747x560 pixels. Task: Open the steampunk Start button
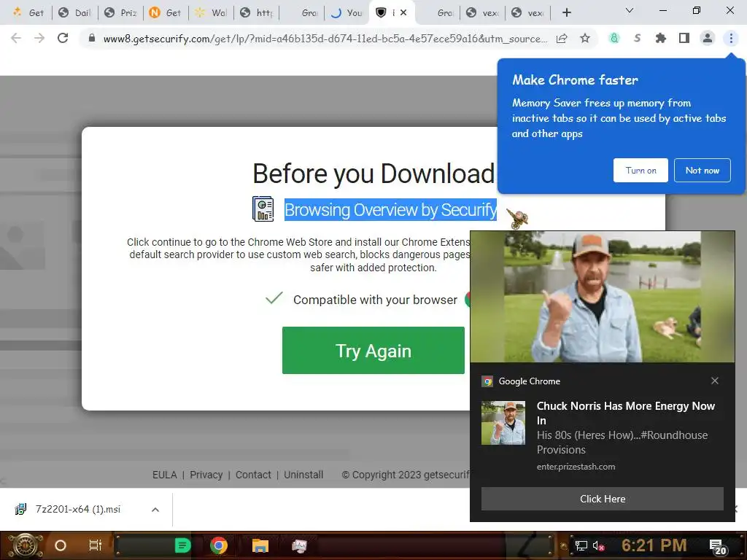(x=26, y=545)
